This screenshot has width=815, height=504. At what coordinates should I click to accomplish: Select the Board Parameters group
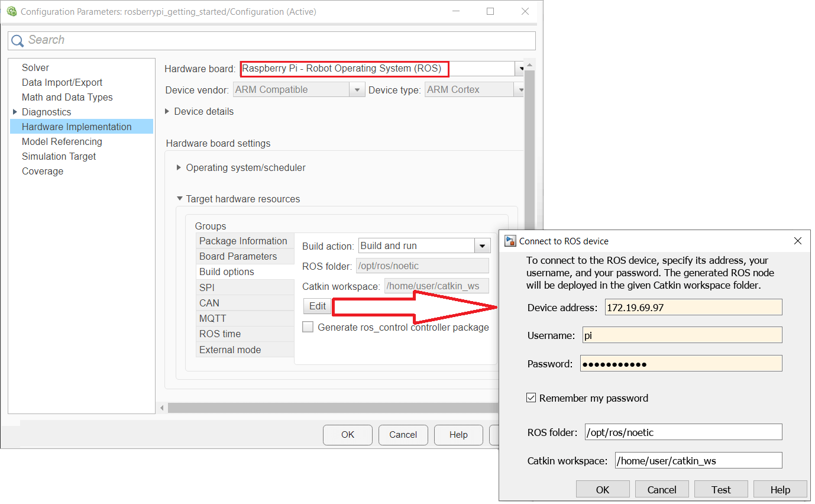coord(245,256)
